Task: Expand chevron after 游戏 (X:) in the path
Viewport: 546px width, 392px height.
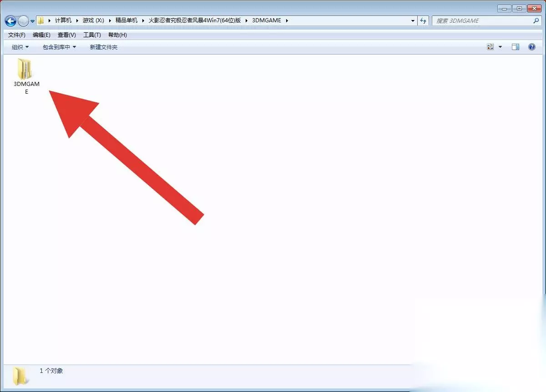Action: coord(110,20)
